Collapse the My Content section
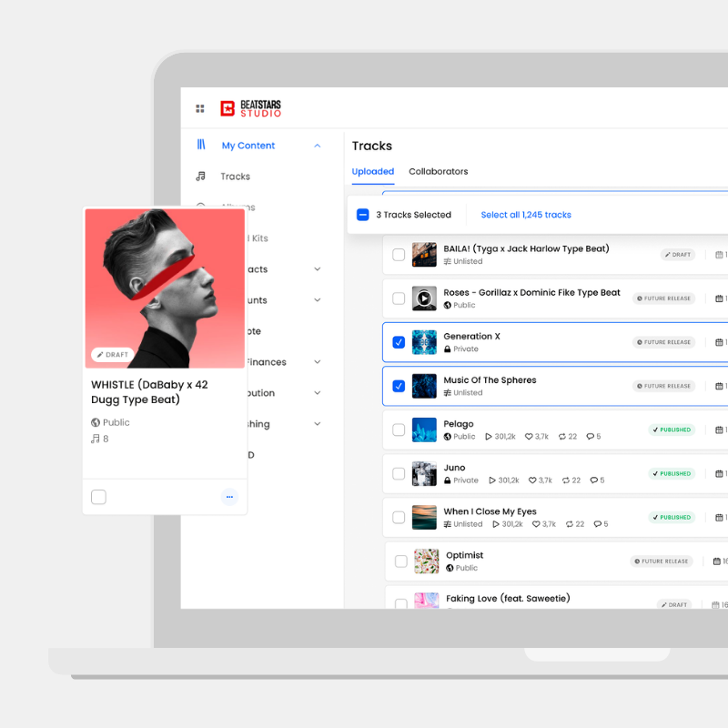Screen dimensions: 728x728 pyautogui.click(x=317, y=145)
